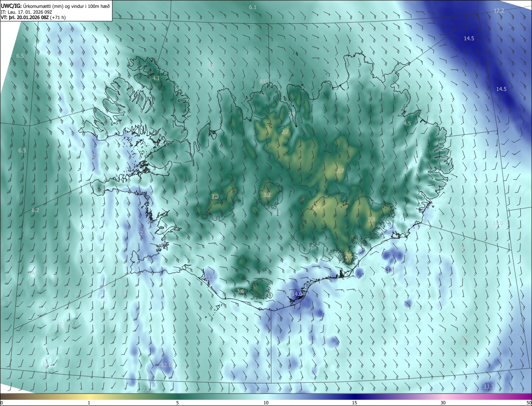Click the 3.6 value label
532x406 pixels.
pyautogui.click(x=240, y=291)
